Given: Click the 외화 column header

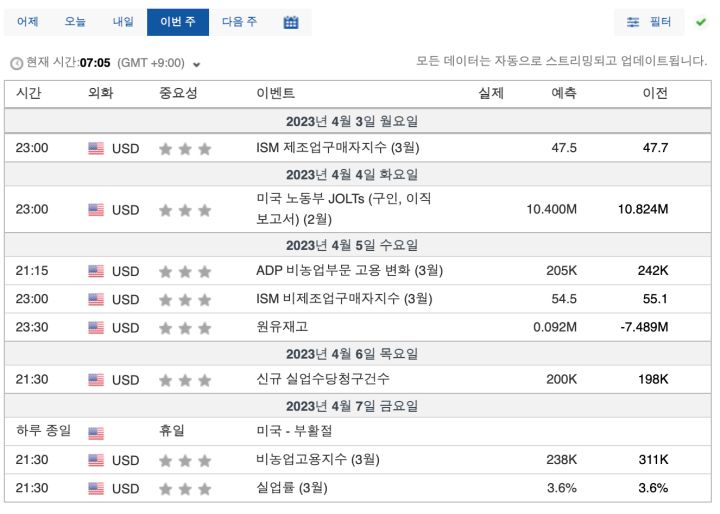Looking at the screenshot, I should [100, 93].
